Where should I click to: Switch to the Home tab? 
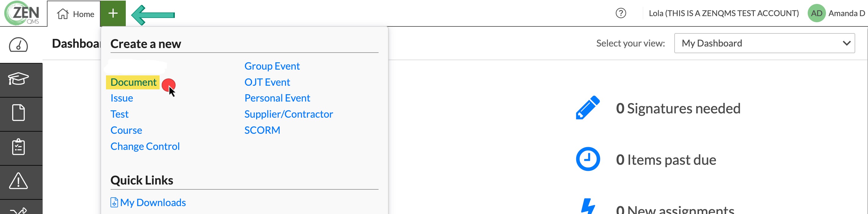tap(76, 14)
